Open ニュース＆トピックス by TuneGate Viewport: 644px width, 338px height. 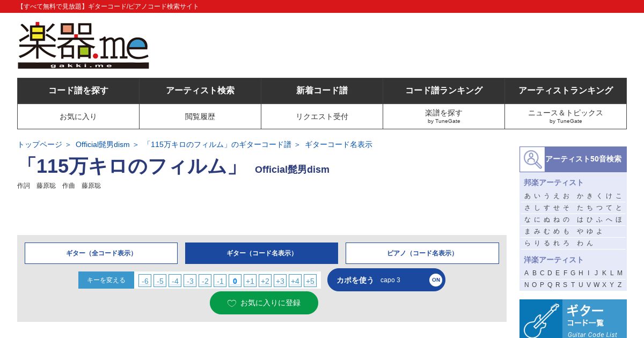tap(566, 116)
